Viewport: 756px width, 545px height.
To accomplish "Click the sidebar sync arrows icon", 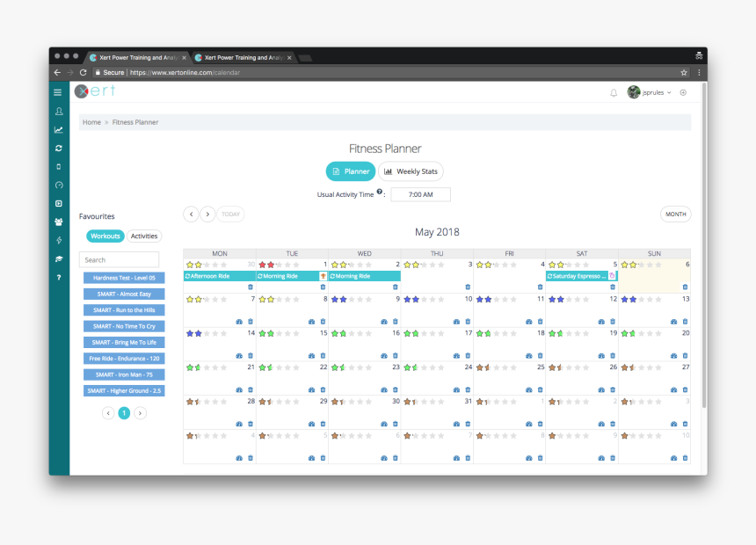I will (x=58, y=148).
